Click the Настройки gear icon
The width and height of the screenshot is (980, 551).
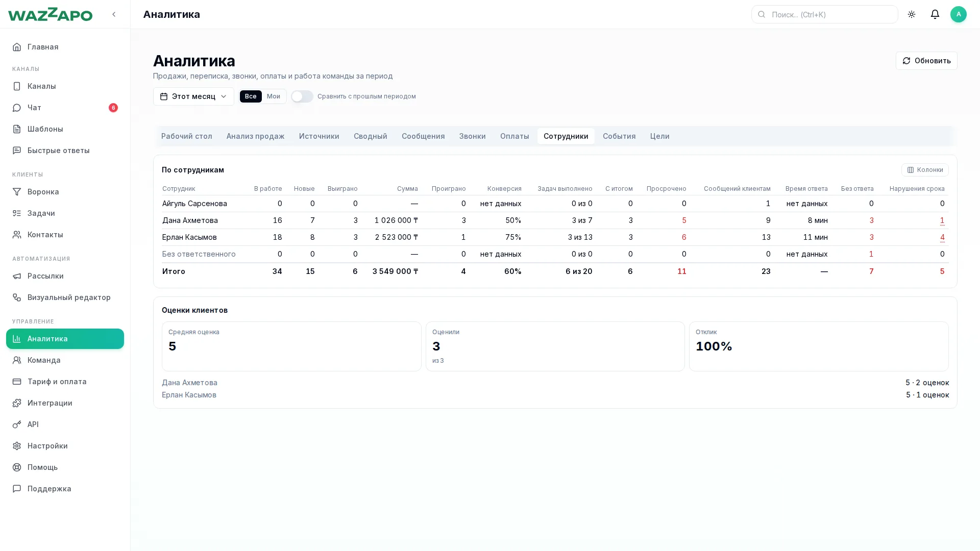17,446
